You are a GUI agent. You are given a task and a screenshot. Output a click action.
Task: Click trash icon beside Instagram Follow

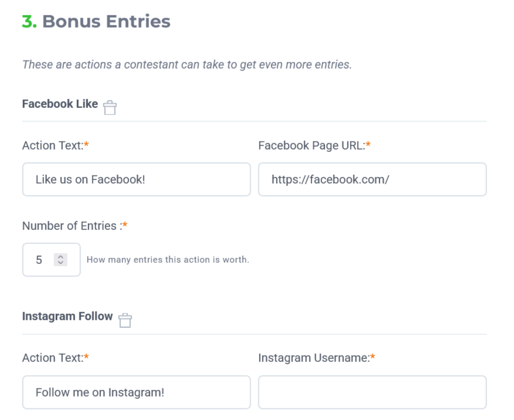coord(125,320)
